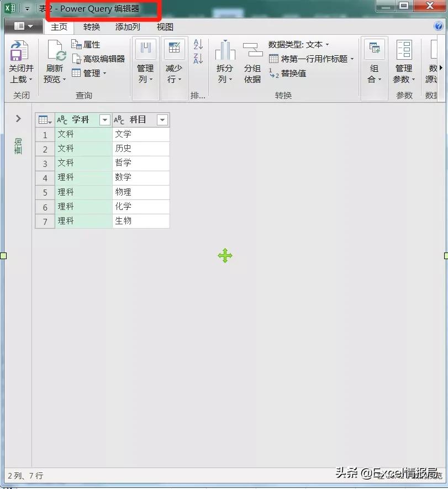This screenshot has width=448, height=489.
Task: Select the 科目 column header
Action: point(141,120)
